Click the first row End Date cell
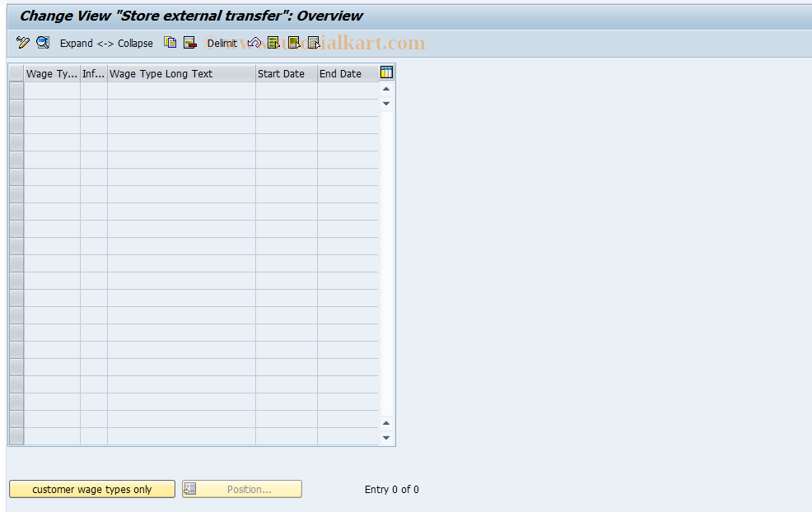812x512 pixels. [348, 91]
